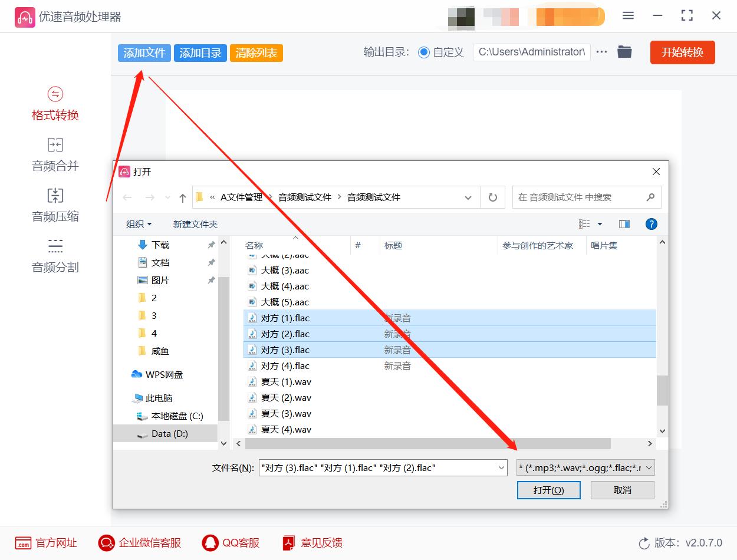The width and height of the screenshot is (737, 560).
Task: Click the 开始转换 button
Action: (x=682, y=52)
